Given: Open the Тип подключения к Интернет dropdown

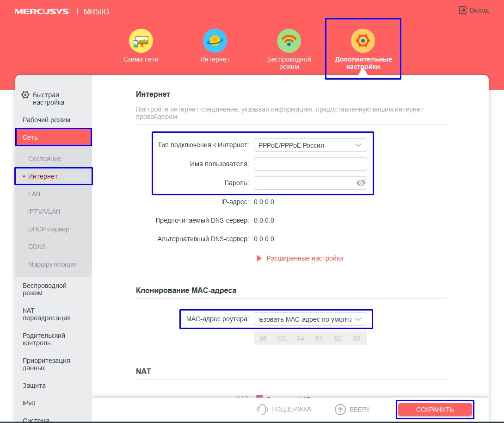Looking at the screenshot, I should click(310, 145).
